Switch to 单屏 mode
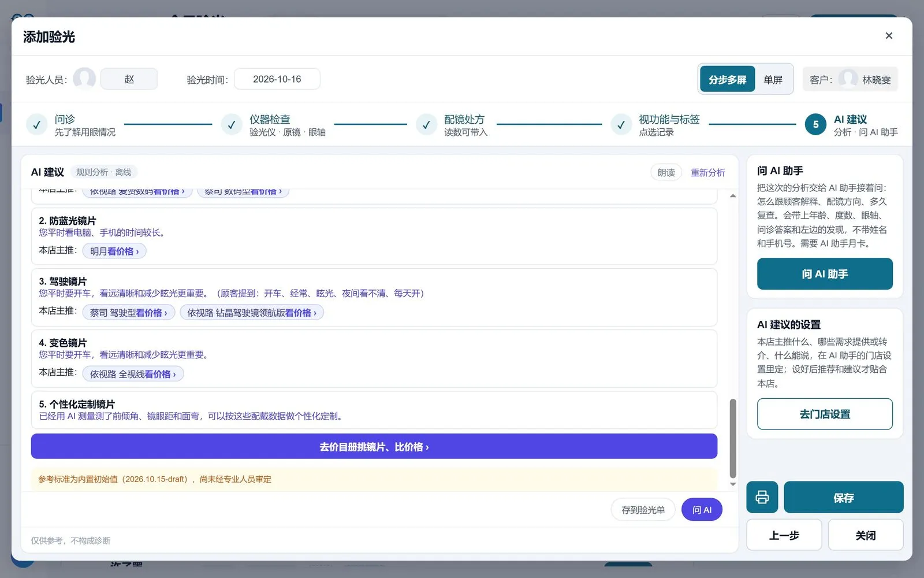The image size is (924, 578). point(773,79)
